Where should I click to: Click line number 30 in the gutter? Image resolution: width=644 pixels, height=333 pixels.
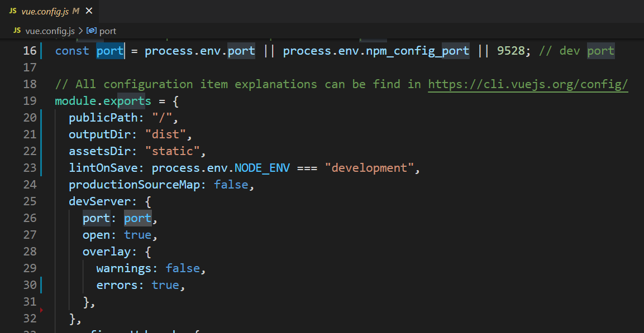pyautogui.click(x=30, y=285)
